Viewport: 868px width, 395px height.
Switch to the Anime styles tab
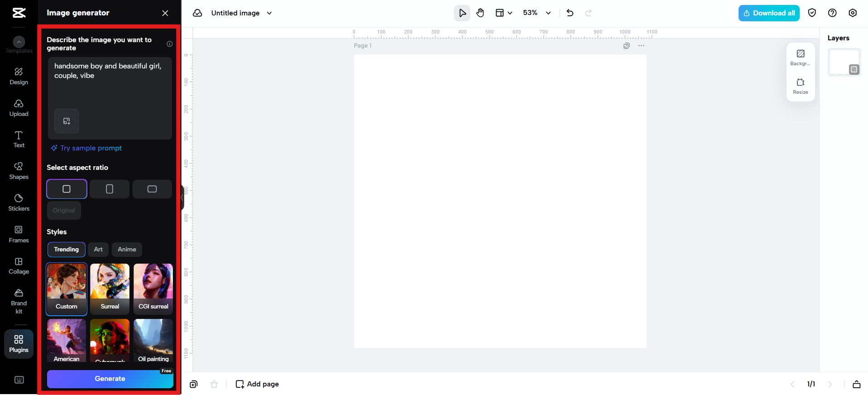tap(127, 250)
